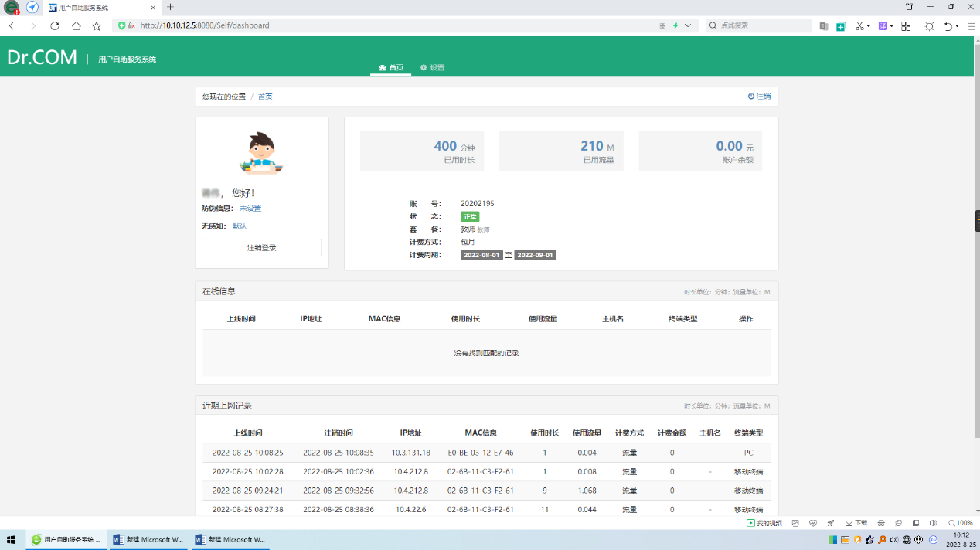This screenshot has height=550, width=980.
Task: Bookmark page with the star icon
Action: [97, 25]
